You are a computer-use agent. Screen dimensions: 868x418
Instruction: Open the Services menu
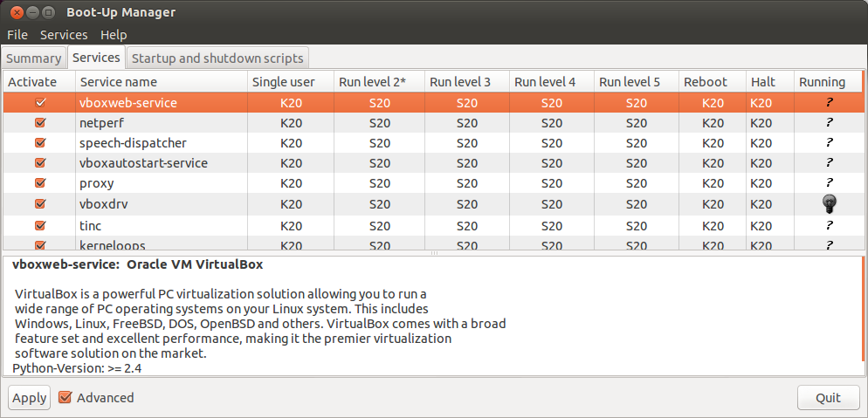coord(64,35)
